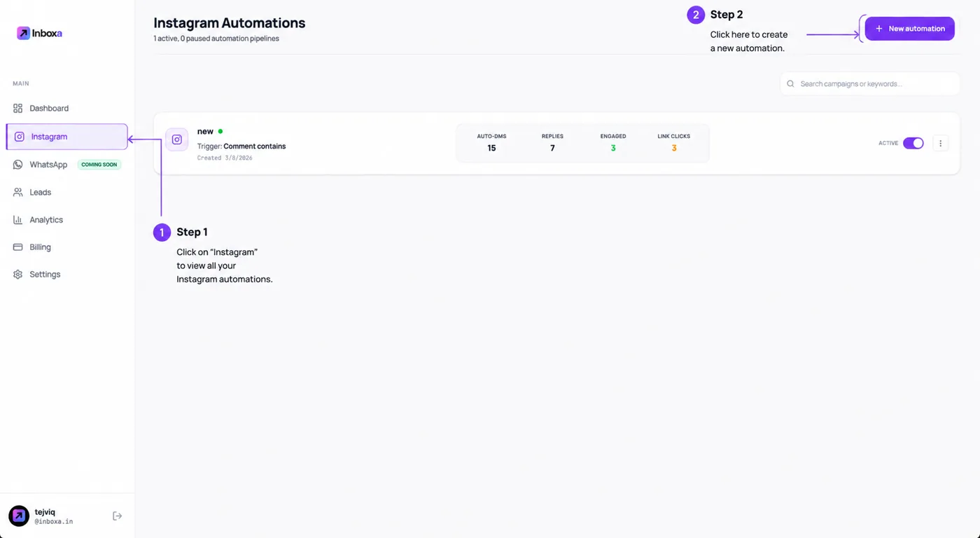The width and height of the screenshot is (980, 538).
Task: Click the Auto-DMs count of 15
Action: (491, 148)
